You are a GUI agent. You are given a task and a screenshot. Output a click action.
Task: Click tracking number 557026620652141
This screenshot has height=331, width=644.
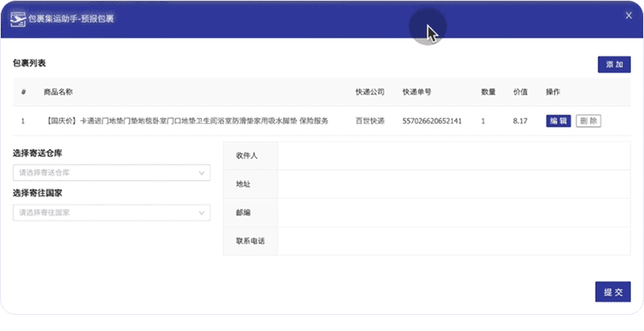click(432, 121)
